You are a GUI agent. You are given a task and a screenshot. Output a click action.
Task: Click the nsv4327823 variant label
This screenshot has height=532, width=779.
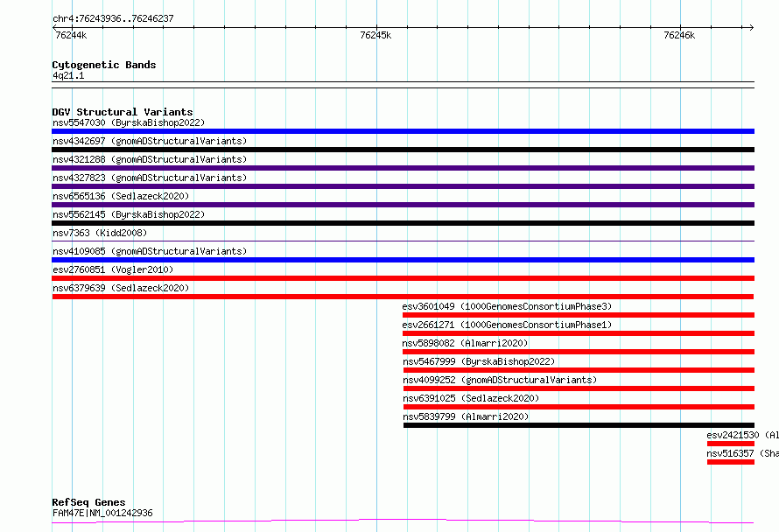pyautogui.click(x=150, y=178)
